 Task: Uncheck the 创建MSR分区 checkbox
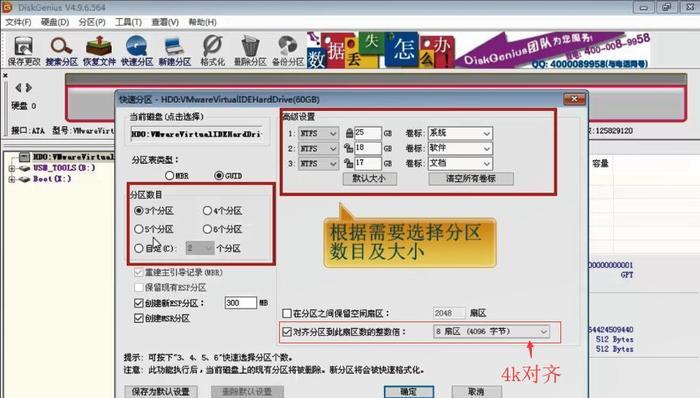click(x=138, y=318)
